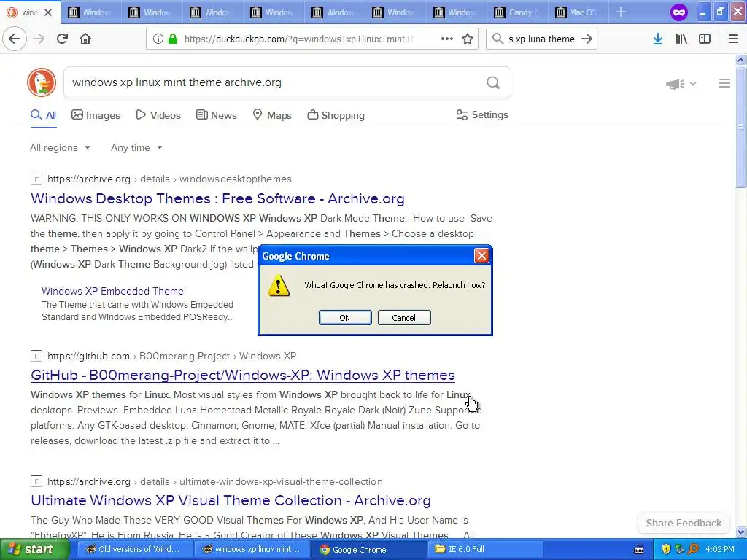Click inside the DuckDuckGo search input field

coord(274,82)
